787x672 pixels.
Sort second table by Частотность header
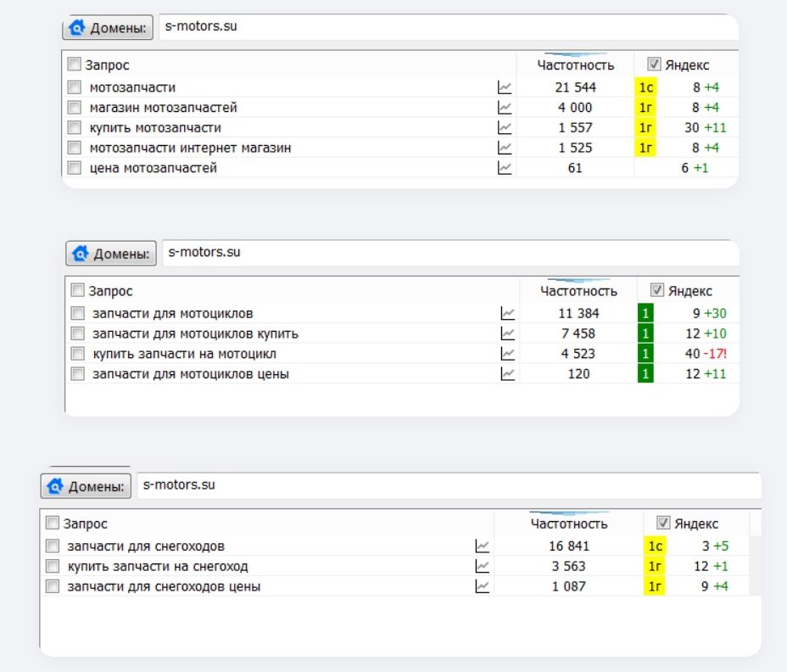[x=578, y=291]
